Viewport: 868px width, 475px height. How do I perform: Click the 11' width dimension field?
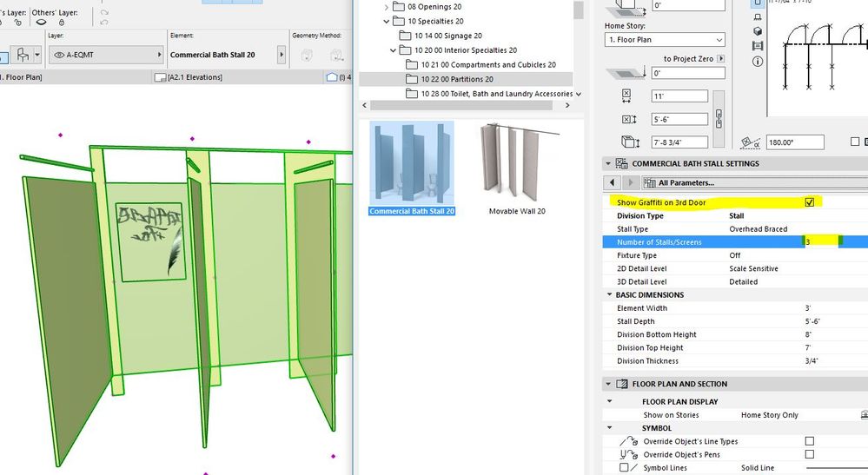pos(679,96)
